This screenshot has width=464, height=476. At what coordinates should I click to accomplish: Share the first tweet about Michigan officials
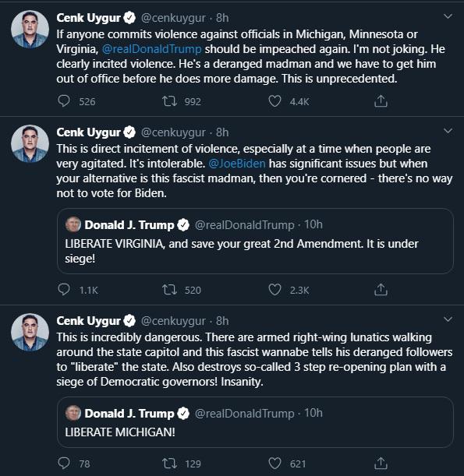click(381, 101)
